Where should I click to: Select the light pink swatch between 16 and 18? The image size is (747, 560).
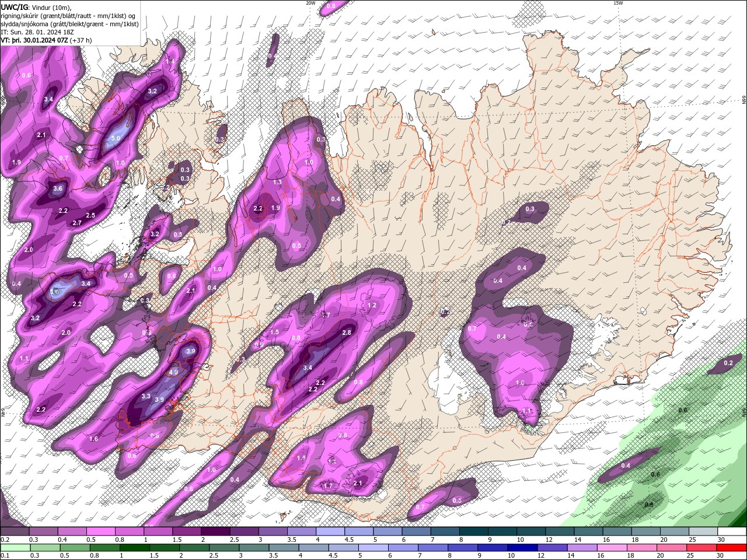[612, 548]
